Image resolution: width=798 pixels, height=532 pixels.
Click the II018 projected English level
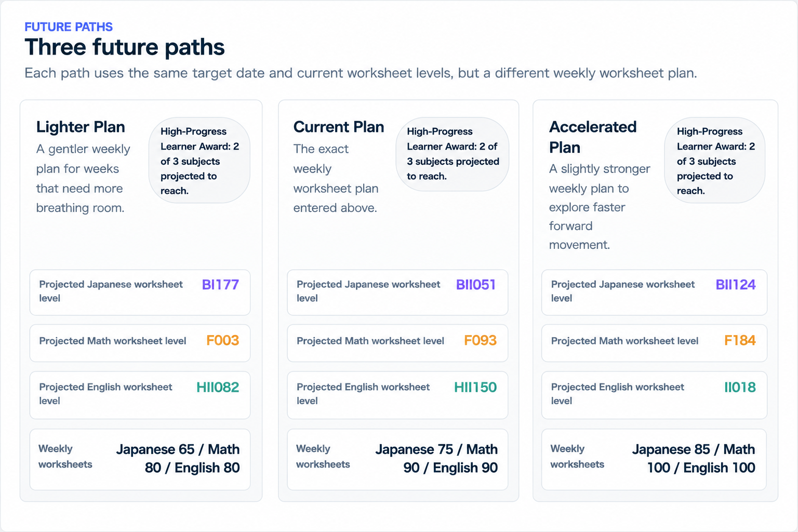click(x=740, y=387)
